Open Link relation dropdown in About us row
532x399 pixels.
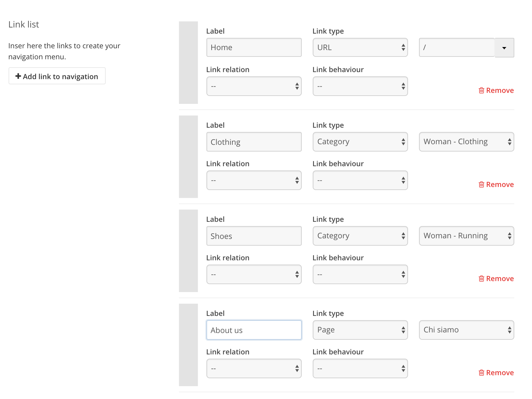254,368
